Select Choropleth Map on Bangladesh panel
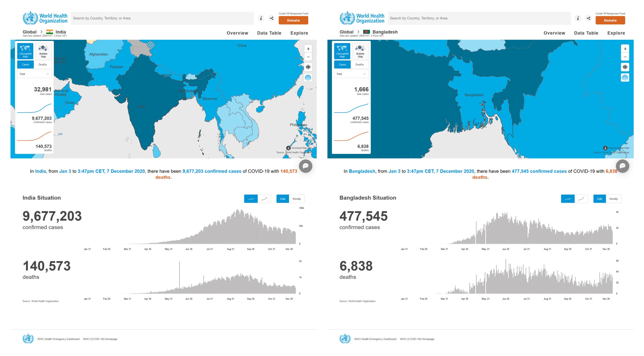 tap(342, 51)
